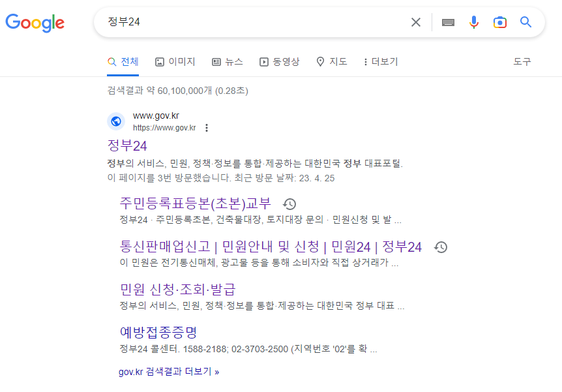Click the 최근 방문 날짜: 23. 4. 25 text
Viewport: 562px width, 392px height.
pos(284,178)
